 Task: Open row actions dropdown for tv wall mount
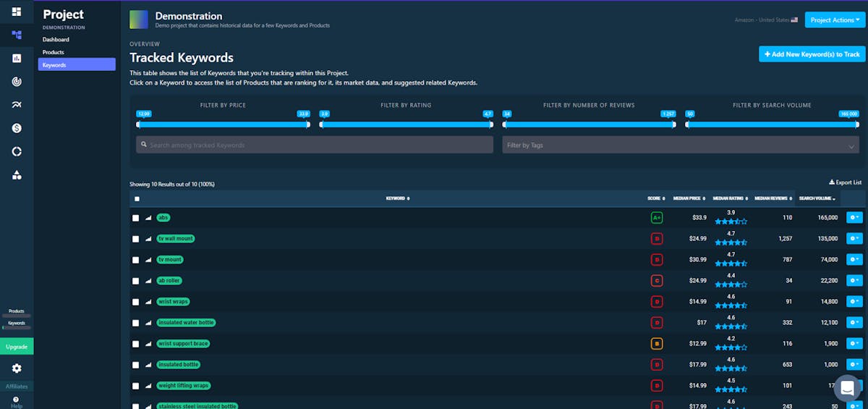click(854, 238)
